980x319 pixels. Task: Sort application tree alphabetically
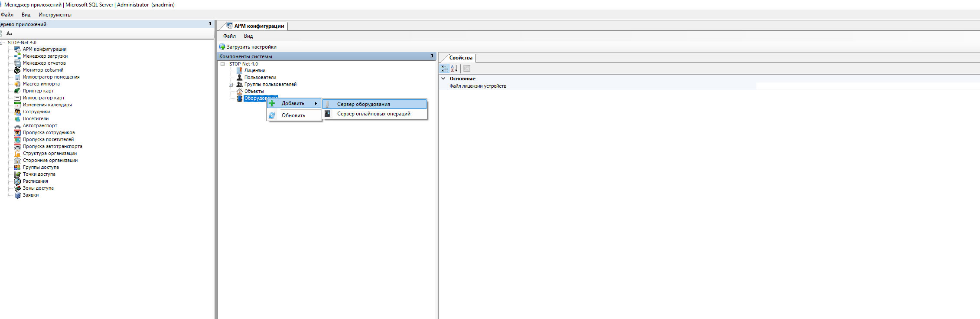coord(9,33)
